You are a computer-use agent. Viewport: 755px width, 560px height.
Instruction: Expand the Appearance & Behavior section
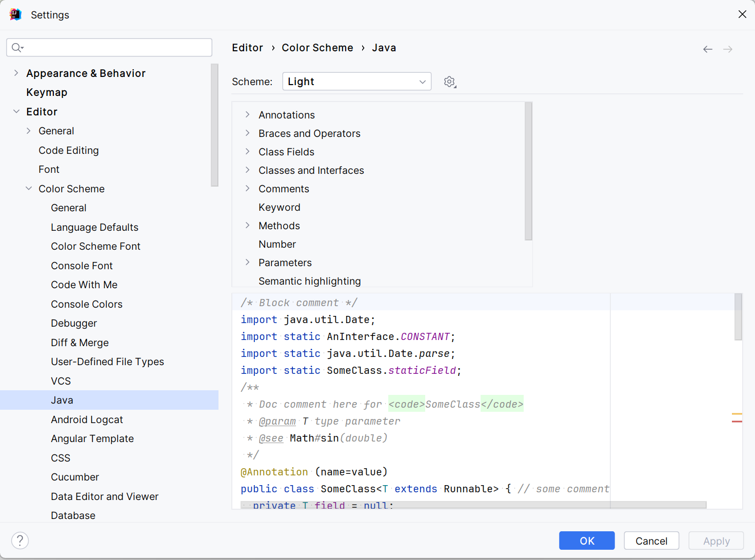16,73
